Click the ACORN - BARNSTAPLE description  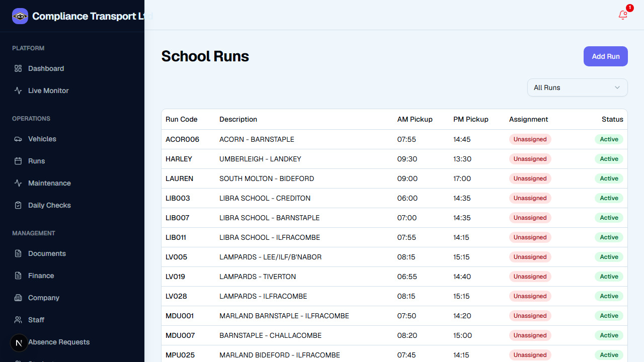[257, 139]
